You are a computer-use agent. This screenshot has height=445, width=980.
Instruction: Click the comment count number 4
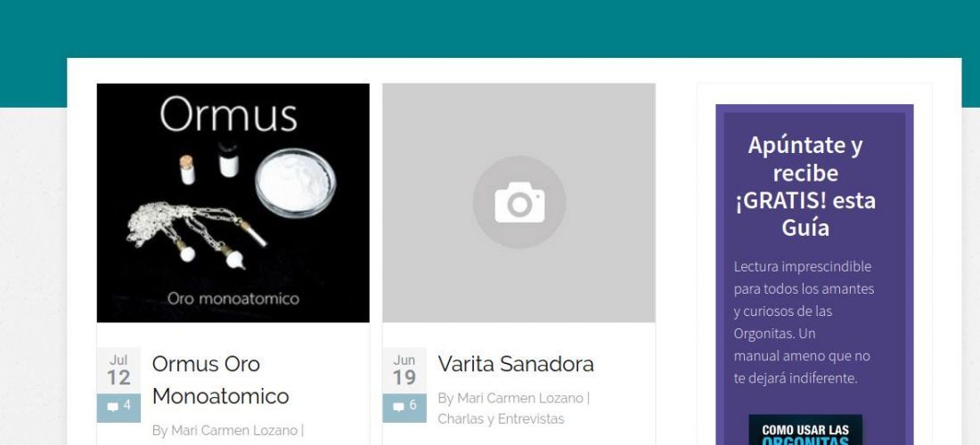[127, 406]
